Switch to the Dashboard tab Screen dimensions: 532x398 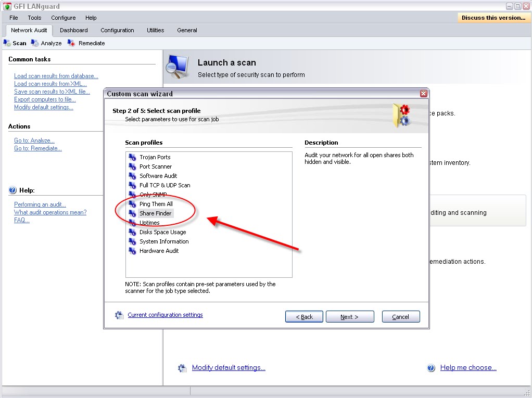tap(73, 30)
